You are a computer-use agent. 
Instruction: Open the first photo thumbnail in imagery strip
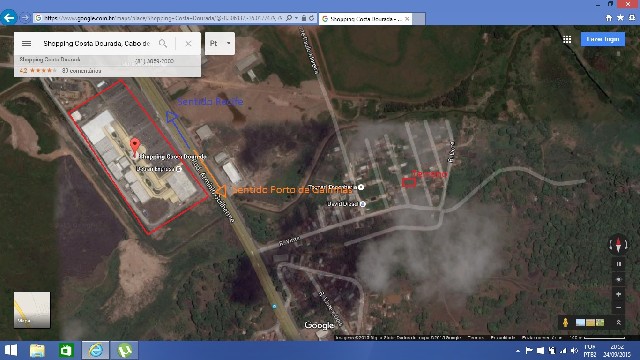click(580, 322)
